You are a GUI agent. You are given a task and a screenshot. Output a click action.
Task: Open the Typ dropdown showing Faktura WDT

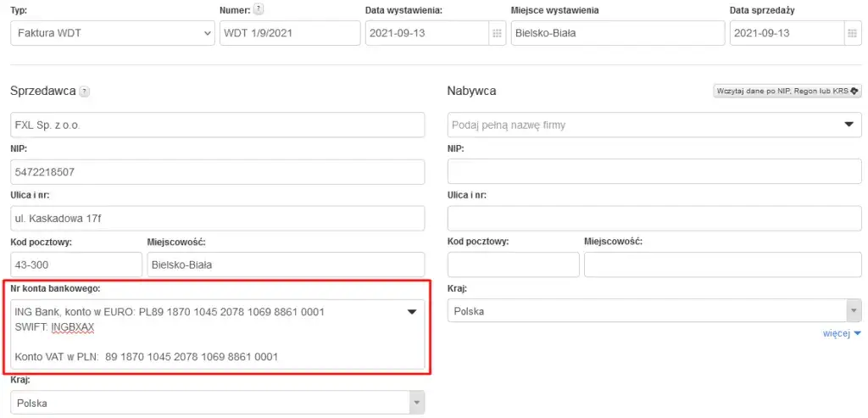[113, 33]
